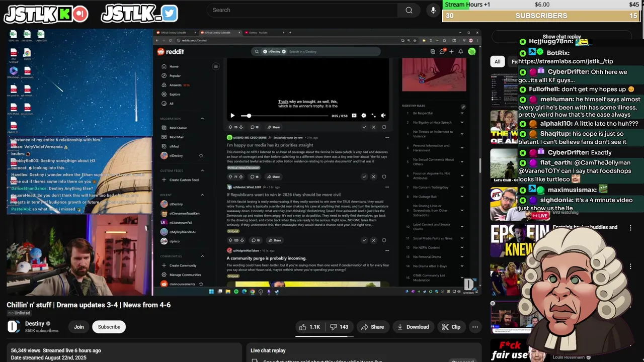Select the 'All' chip above recommendations

[x=497, y=61]
